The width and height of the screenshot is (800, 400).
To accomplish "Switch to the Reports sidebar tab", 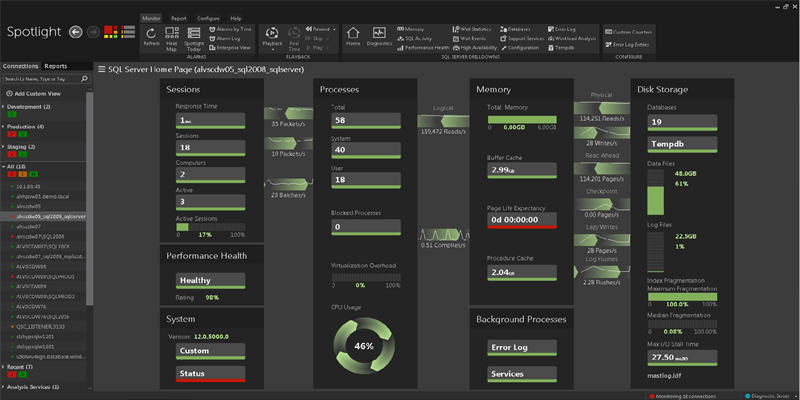I will point(56,66).
